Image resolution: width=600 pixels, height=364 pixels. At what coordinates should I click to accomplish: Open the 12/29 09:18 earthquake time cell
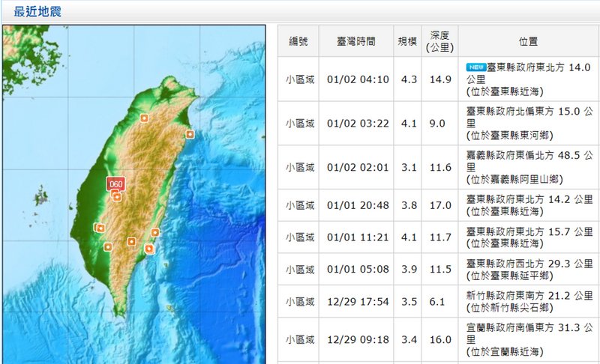(358, 339)
